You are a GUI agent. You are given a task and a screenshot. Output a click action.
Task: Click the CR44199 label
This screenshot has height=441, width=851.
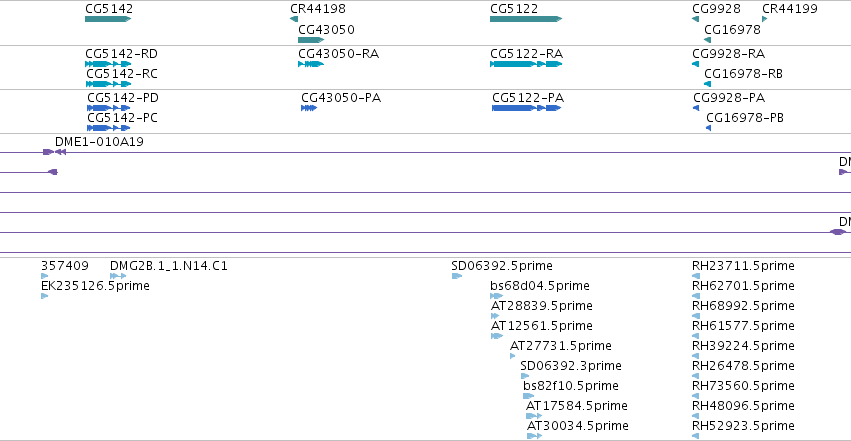point(790,9)
